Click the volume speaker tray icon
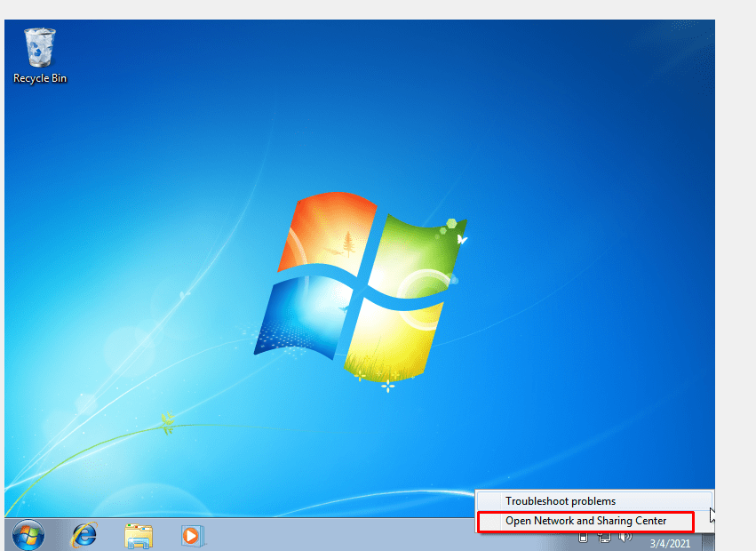 tap(625, 537)
